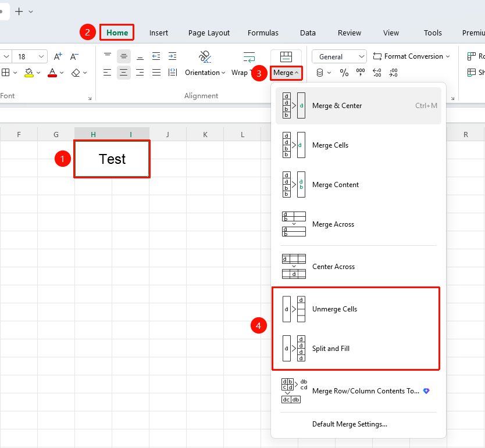Click the Wrap Text icon

click(x=249, y=57)
